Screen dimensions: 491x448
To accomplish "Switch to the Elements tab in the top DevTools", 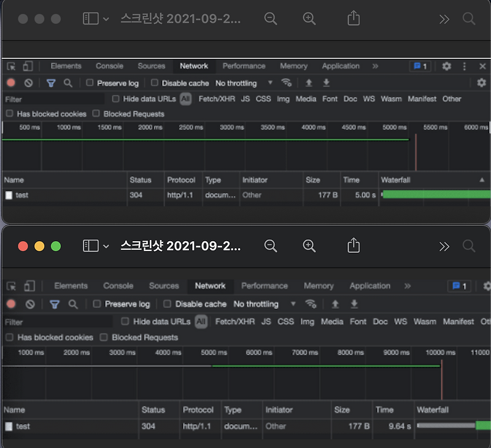I will [x=66, y=66].
